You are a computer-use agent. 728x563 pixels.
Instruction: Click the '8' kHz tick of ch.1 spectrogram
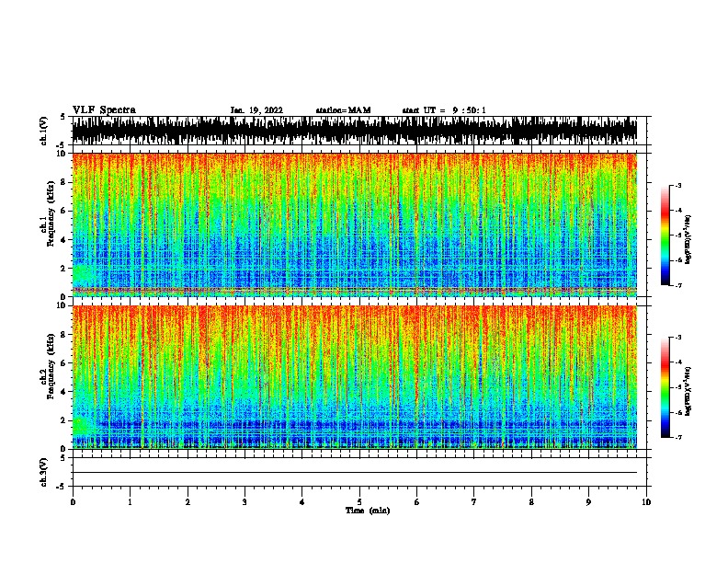63,182
